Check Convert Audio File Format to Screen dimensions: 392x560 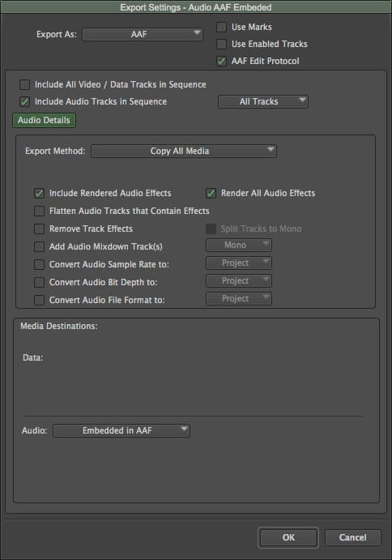click(39, 301)
